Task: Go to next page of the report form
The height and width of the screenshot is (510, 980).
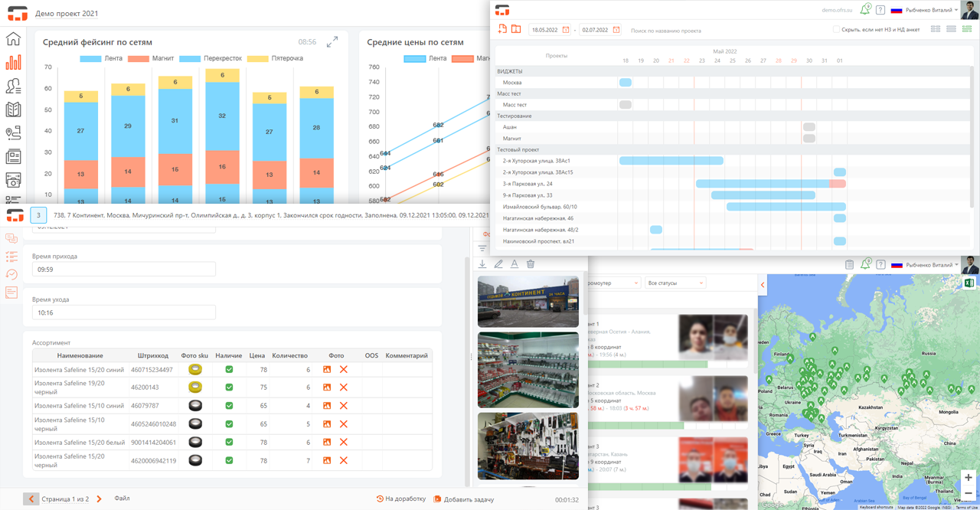Action: (98, 499)
